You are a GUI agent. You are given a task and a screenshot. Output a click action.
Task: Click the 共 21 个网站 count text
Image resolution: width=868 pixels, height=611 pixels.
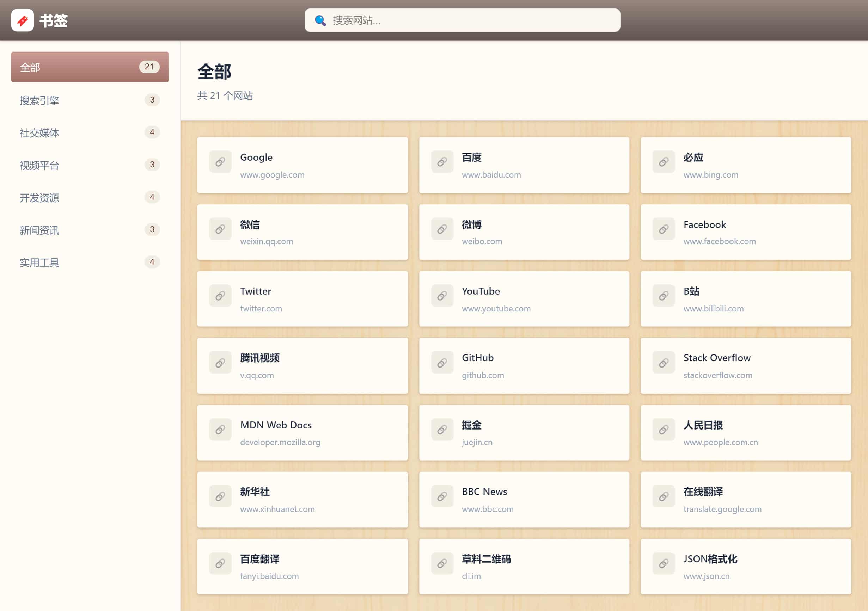pos(225,95)
